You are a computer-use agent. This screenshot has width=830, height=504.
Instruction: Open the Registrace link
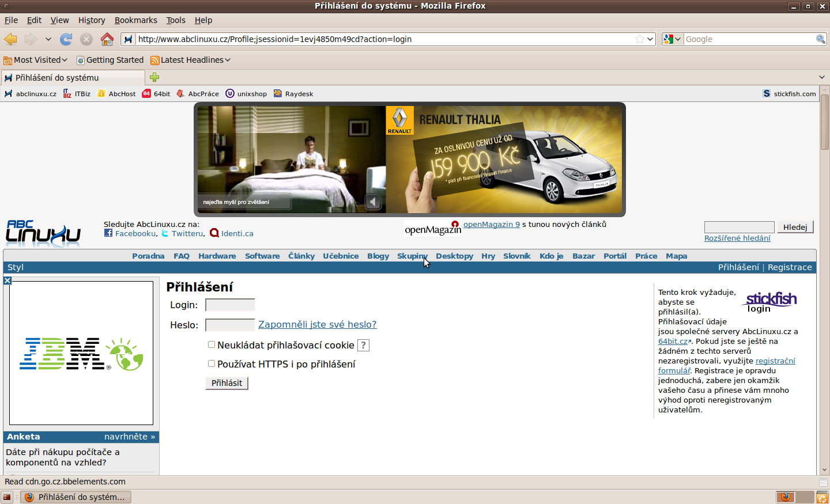point(790,267)
